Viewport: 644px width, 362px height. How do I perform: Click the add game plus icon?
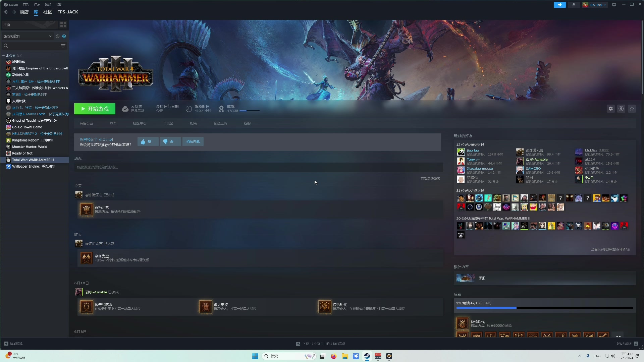coord(6,344)
